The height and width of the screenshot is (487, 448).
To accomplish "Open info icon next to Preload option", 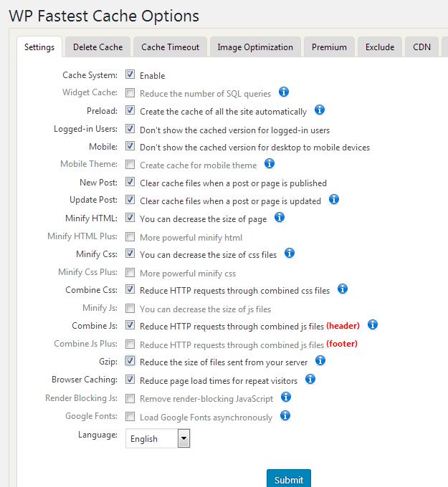I will point(320,110).
